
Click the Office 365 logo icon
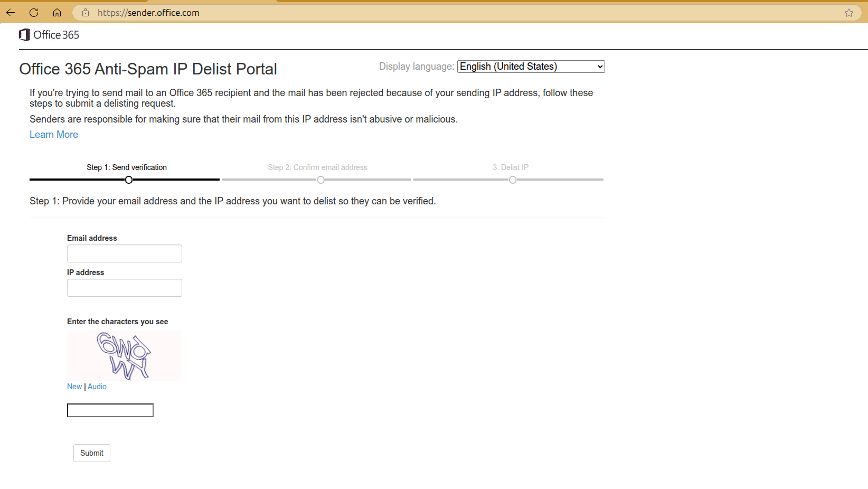pyautogui.click(x=24, y=35)
